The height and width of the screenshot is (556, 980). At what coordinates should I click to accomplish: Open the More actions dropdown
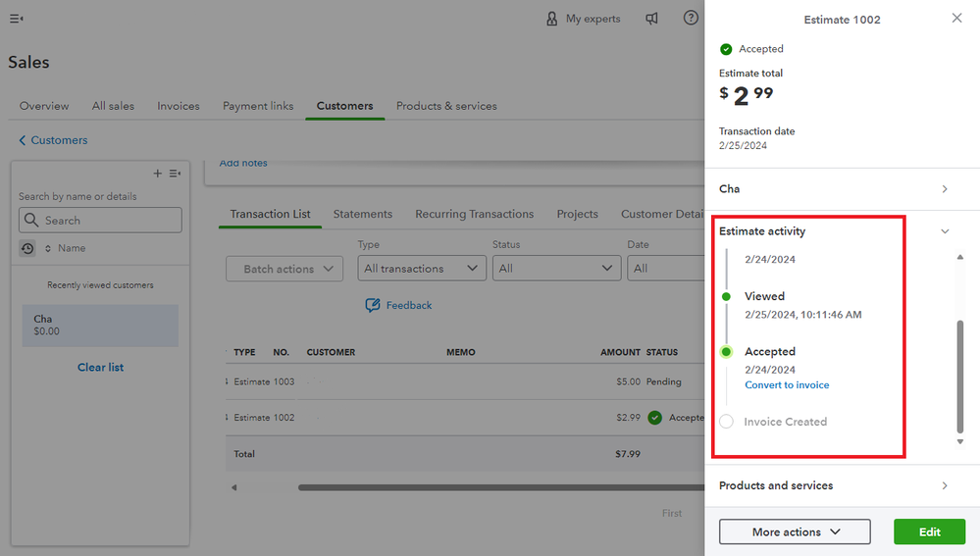[x=795, y=531]
